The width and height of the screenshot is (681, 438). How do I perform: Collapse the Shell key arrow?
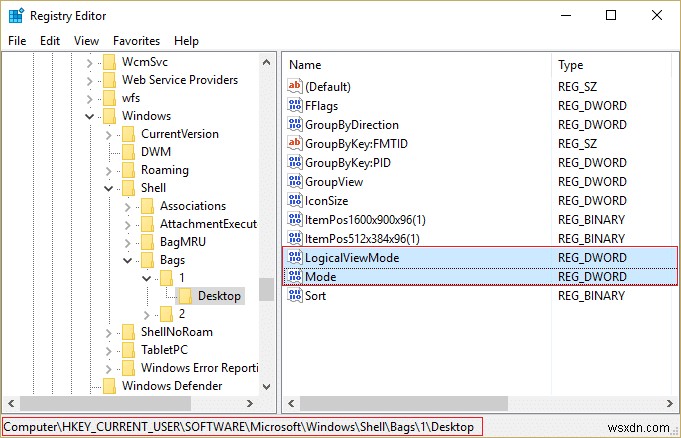tap(110, 188)
